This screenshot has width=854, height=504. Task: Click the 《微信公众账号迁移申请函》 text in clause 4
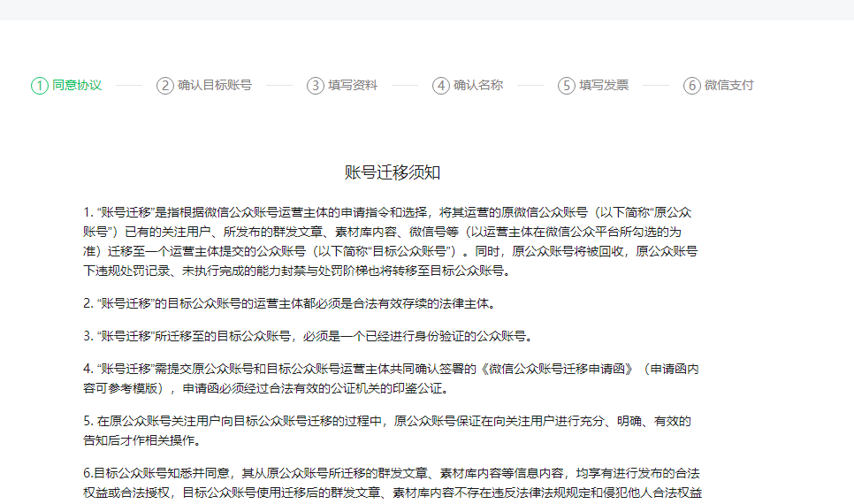click(x=556, y=369)
